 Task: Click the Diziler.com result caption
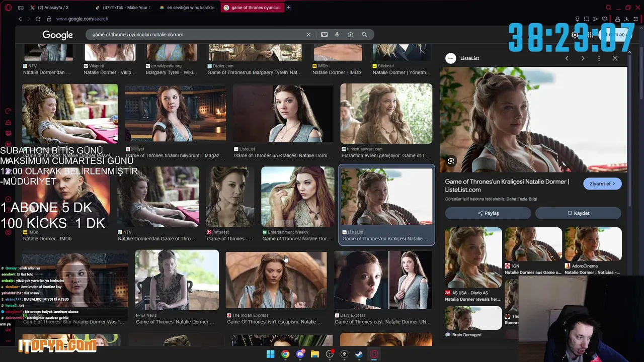(255, 72)
